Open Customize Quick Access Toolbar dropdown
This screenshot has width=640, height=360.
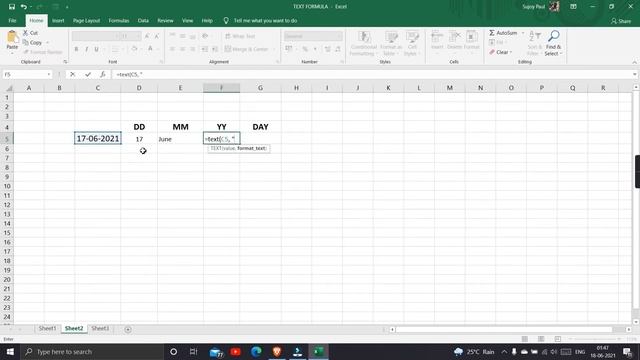click(67, 7)
